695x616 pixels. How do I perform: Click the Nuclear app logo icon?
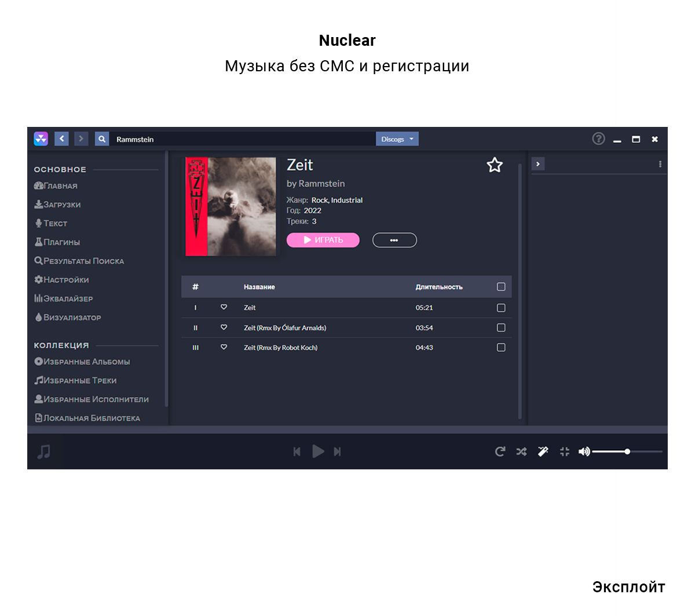41,138
